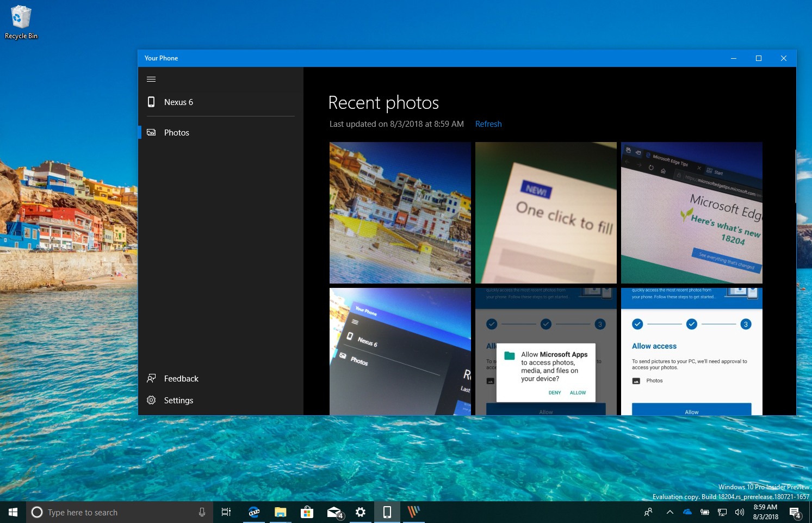This screenshot has width=812, height=523.
Task: Click the Refresh link under Recent photos
Action: point(488,124)
